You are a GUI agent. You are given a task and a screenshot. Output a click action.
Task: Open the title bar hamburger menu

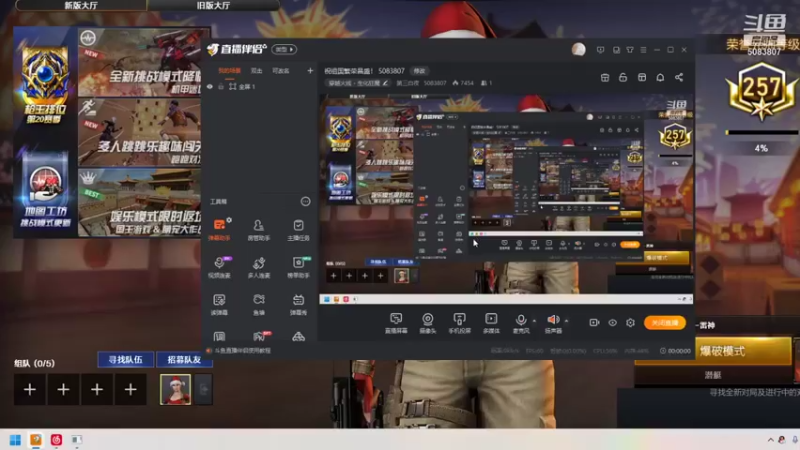tap(643, 49)
